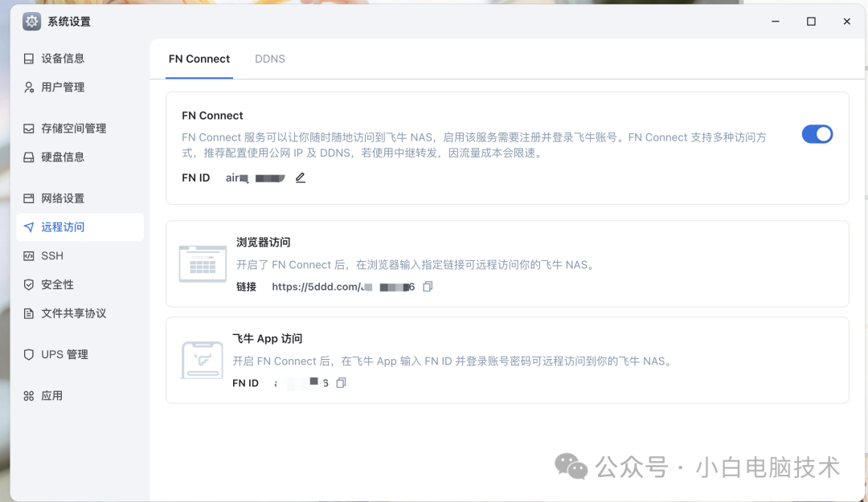Edit the FN ID with pencil icon
The height and width of the screenshot is (502, 868).
point(300,178)
